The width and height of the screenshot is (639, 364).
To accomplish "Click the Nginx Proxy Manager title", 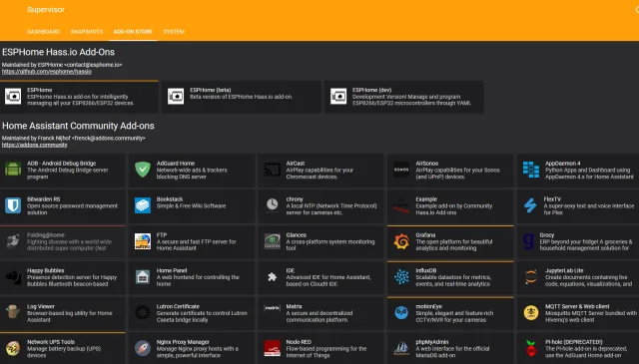I will (x=183, y=342).
